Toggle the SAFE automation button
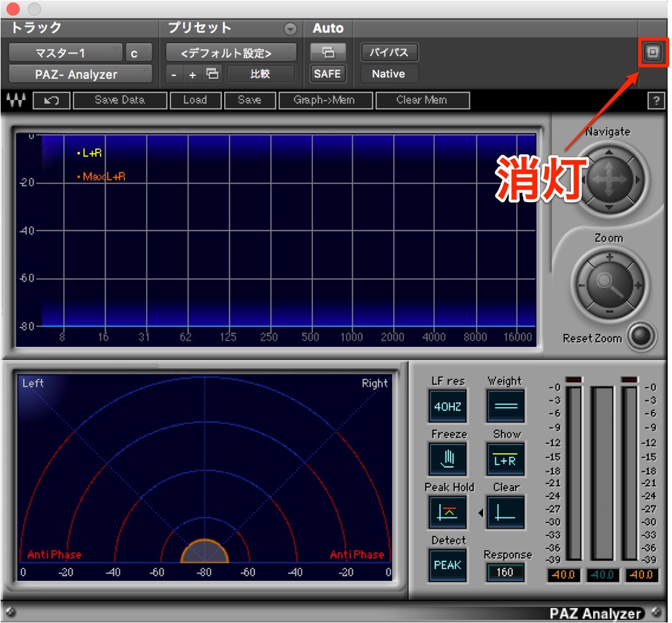 click(x=327, y=73)
